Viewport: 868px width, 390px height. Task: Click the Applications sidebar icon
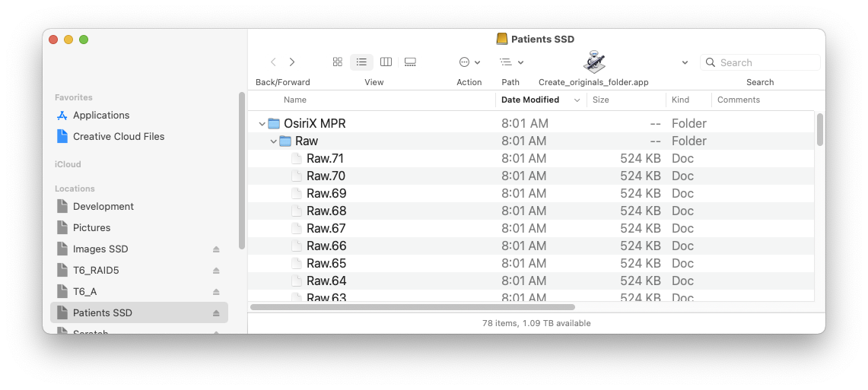[x=62, y=115]
